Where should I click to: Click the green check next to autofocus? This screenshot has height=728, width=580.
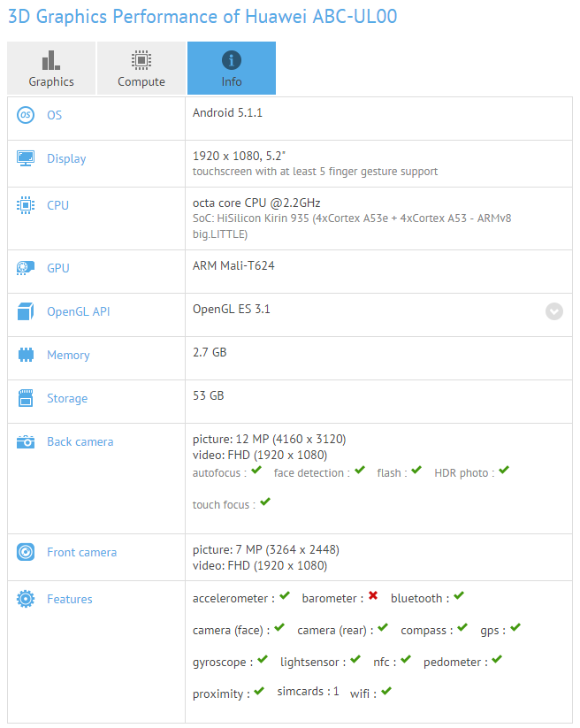256,471
